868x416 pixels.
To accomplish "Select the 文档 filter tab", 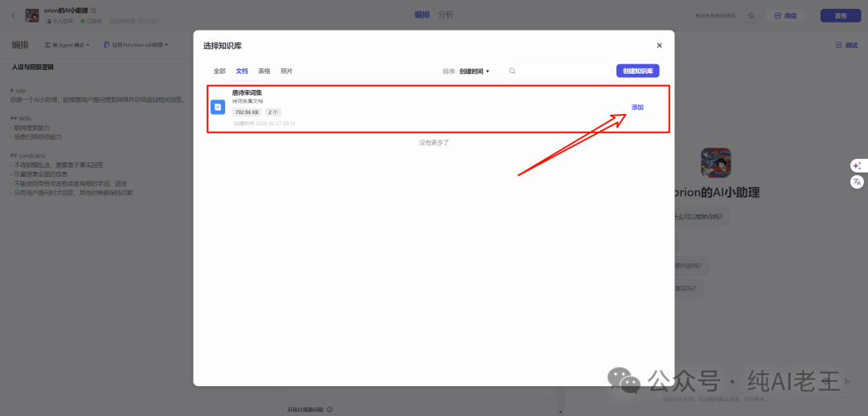I will coord(241,71).
